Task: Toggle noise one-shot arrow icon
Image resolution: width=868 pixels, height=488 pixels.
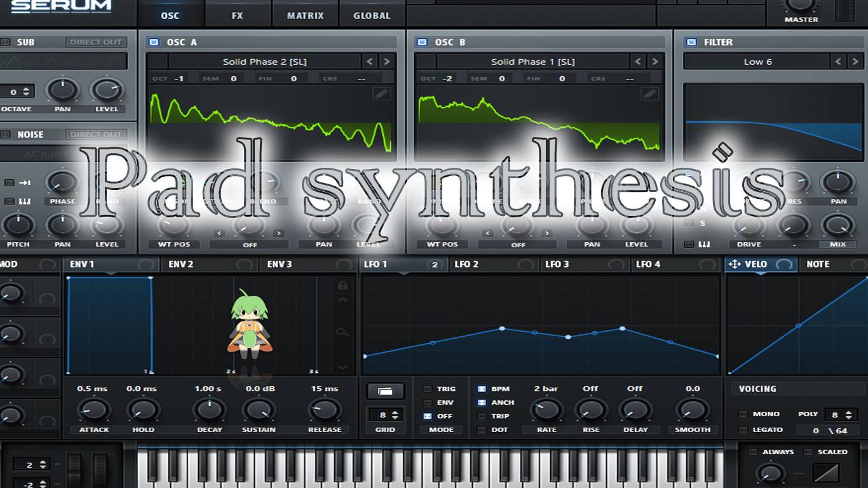Action: (25, 183)
